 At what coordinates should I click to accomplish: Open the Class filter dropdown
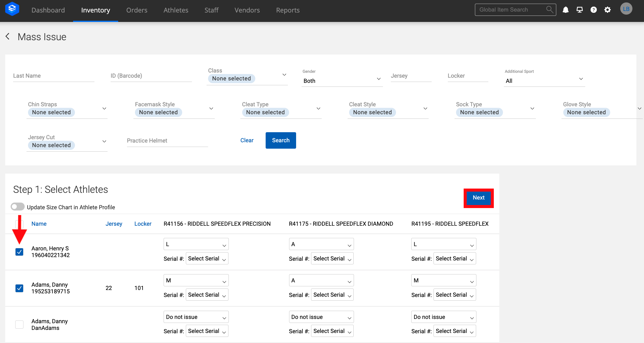click(247, 76)
